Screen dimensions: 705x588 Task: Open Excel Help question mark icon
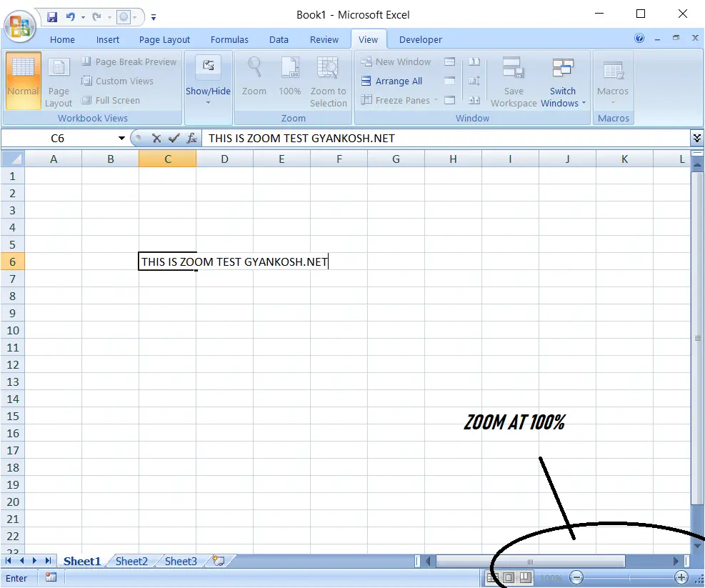point(639,39)
